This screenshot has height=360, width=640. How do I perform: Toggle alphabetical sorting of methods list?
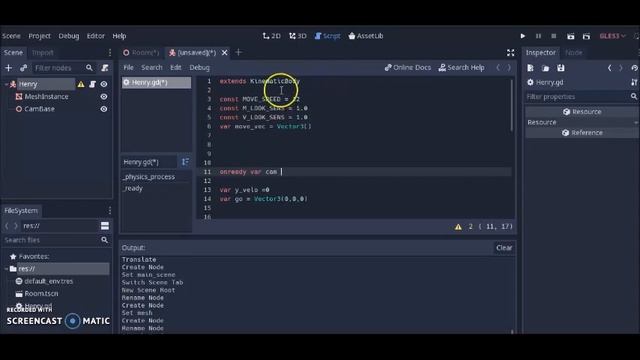click(185, 162)
